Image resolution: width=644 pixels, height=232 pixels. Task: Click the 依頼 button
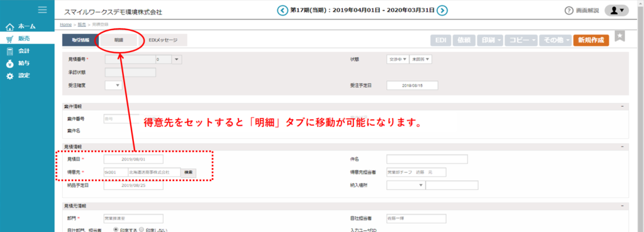[465, 40]
